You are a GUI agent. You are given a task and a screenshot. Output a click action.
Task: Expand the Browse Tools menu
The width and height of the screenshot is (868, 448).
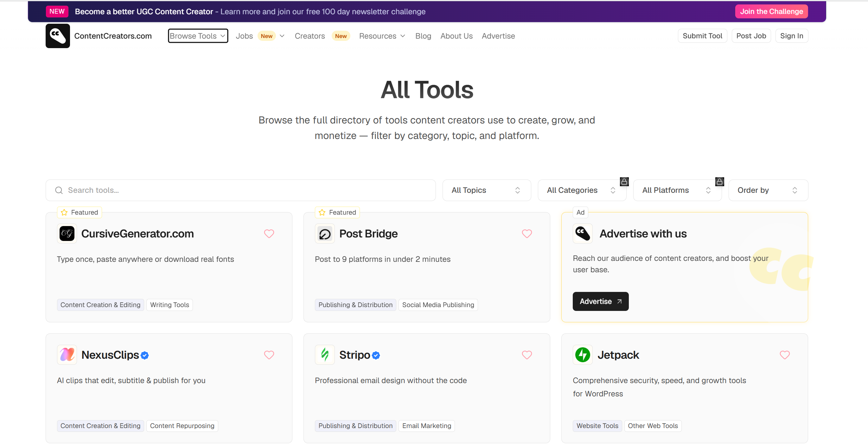198,36
